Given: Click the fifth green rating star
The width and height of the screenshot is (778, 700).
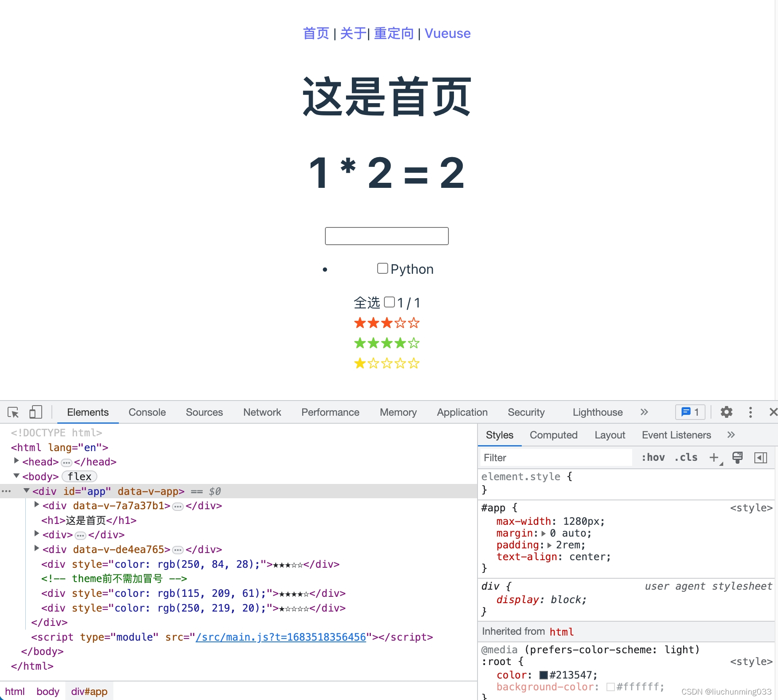Looking at the screenshot, I should (x=414, y=343).
